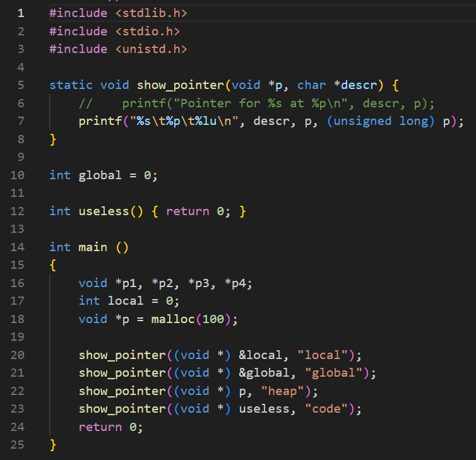Place cursor on the stdlib.h include
Image resolution: width=476 pixels, height=460 pixels.
(x=151, y=13)
